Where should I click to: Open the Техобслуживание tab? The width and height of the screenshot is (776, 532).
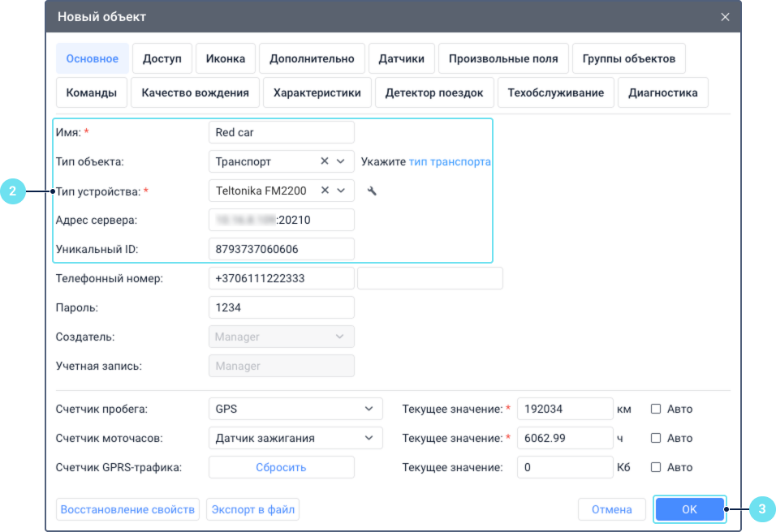click(x=555, y=92)
